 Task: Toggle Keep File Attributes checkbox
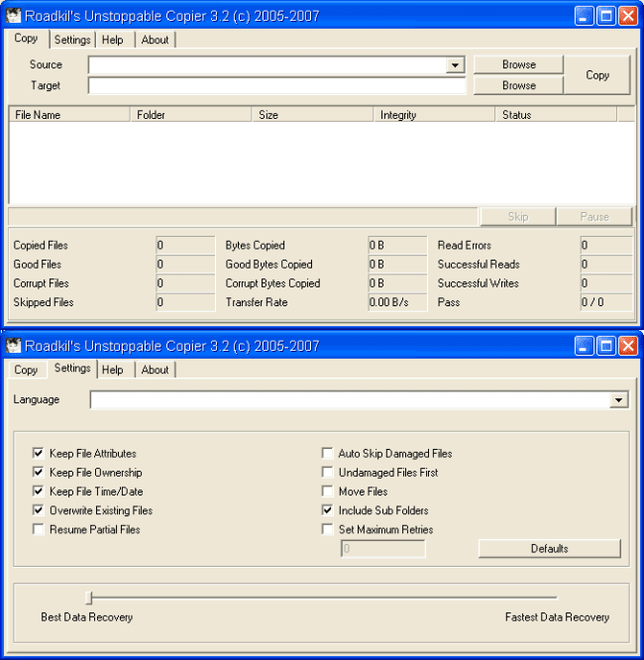point(39,453)
